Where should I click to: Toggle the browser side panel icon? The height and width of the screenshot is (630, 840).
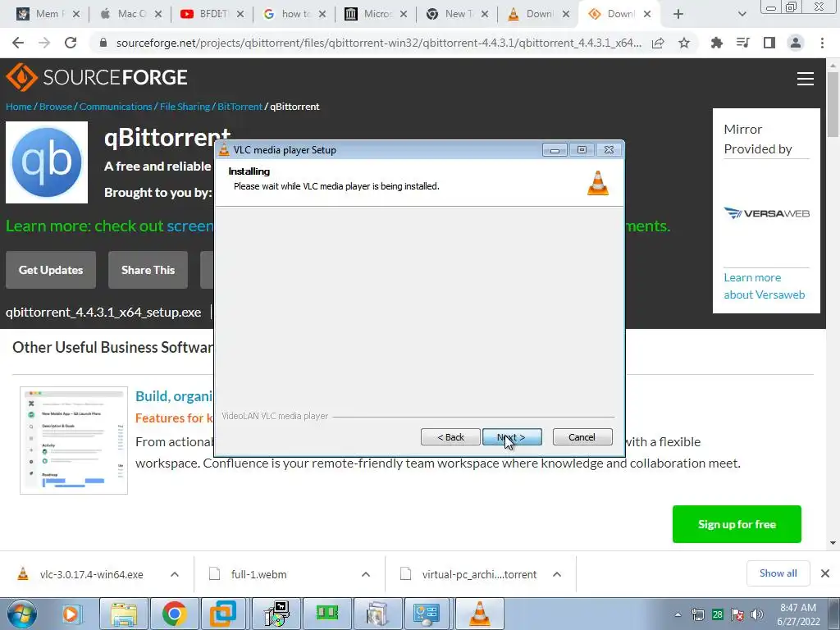point(769,43)
